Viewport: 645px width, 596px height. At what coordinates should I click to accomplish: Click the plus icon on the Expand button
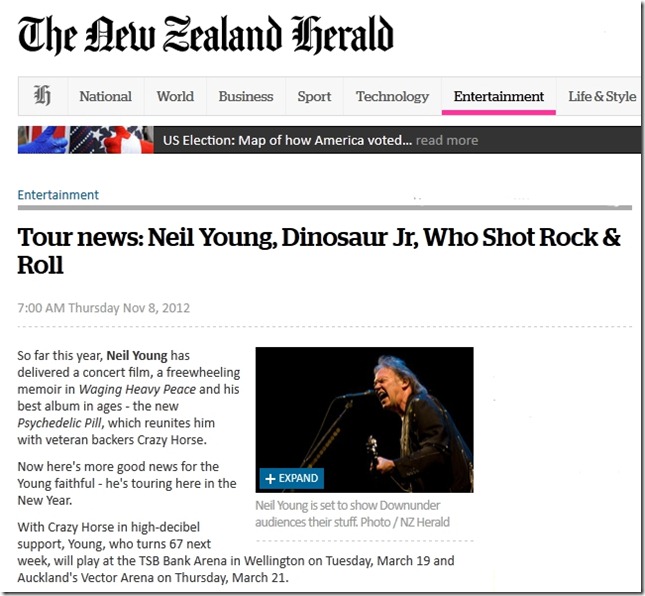[x=270, y=478]
